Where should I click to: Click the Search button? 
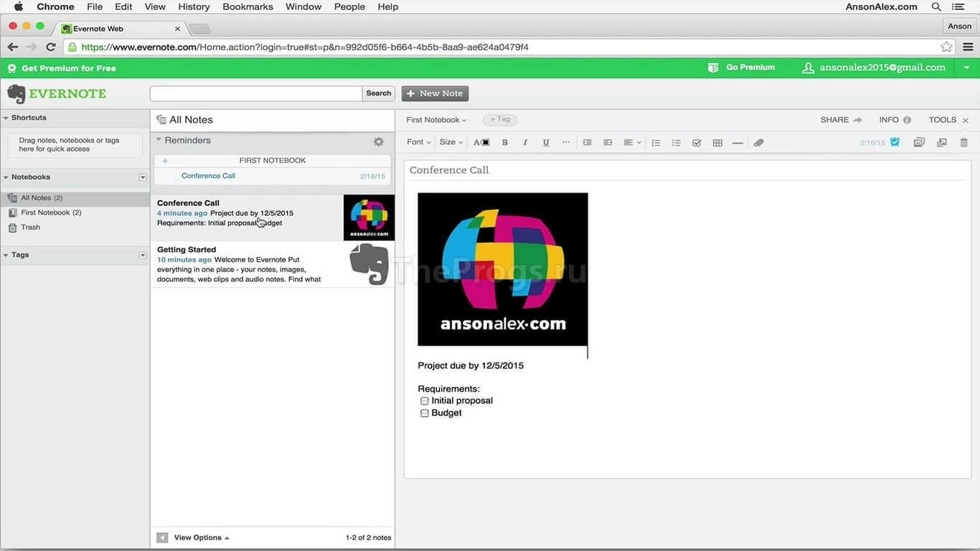[378, 93]
